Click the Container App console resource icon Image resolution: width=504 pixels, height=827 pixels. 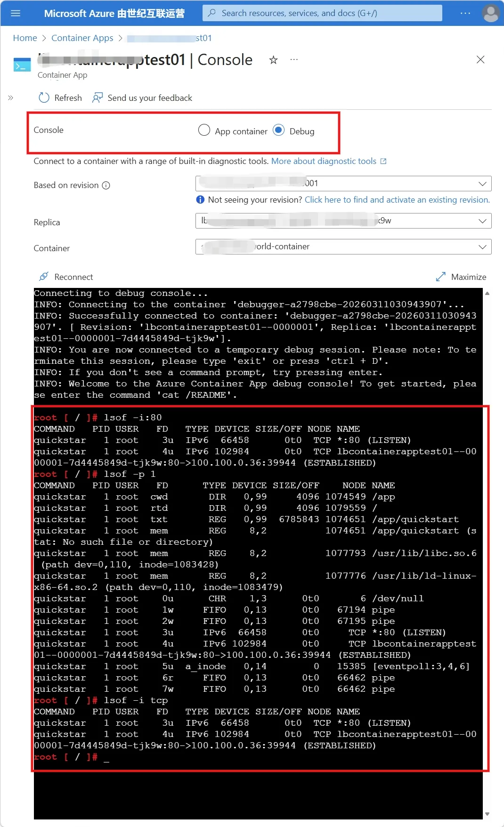point(22,65)
